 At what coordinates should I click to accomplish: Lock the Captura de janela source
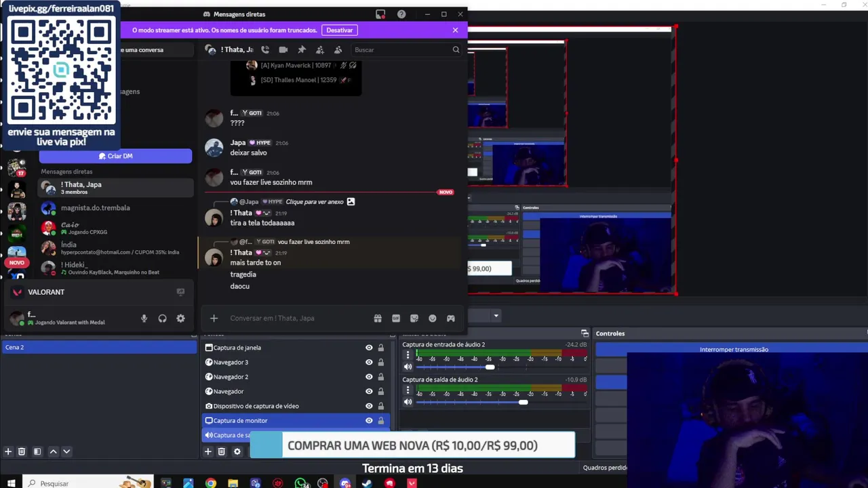[x=381, y=348]
